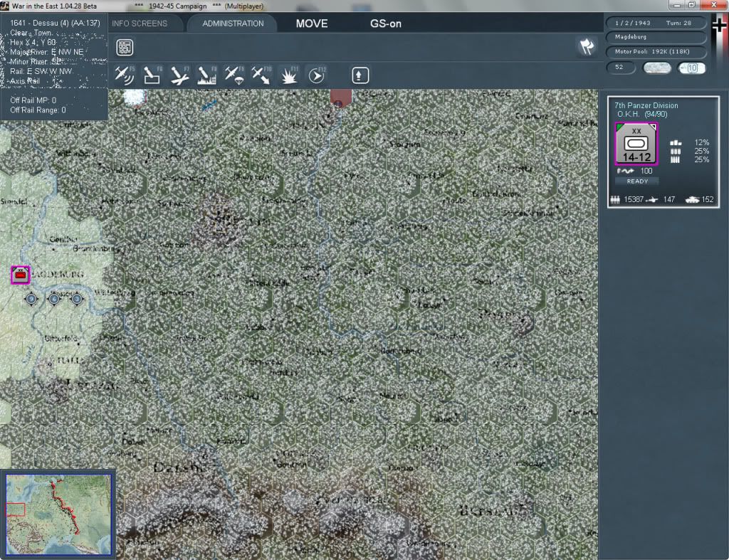Click the Off Rail MP text
This screenshot has height=560, width=729.
click(33, 100)
